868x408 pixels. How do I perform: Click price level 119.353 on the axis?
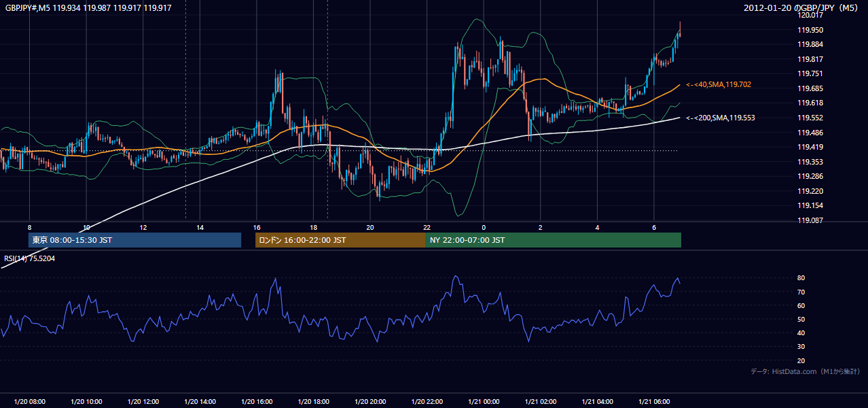tap(810, 162)
